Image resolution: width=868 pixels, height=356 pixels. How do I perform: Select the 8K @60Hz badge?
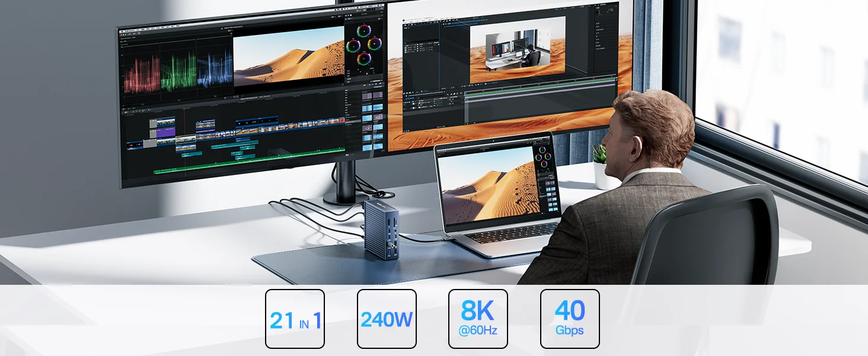[x=478, y=319]
